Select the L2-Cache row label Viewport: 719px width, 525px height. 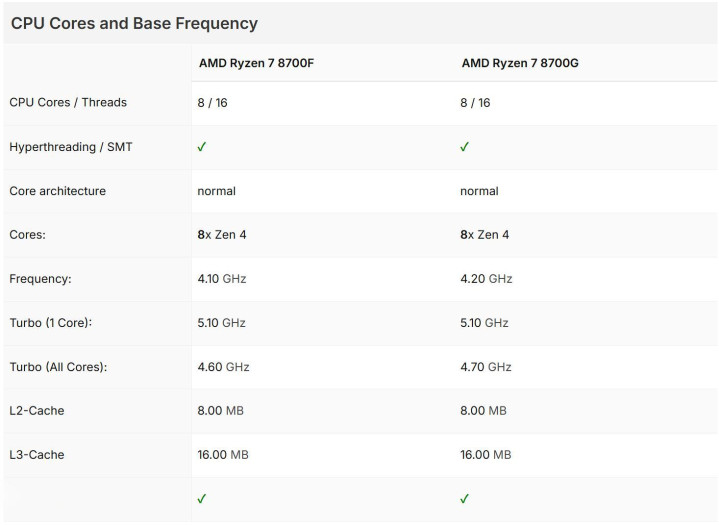[37, 411]
